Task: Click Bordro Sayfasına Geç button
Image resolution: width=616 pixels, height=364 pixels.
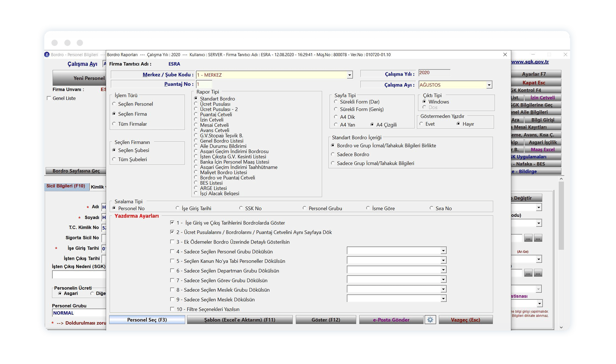Action: 76,171
